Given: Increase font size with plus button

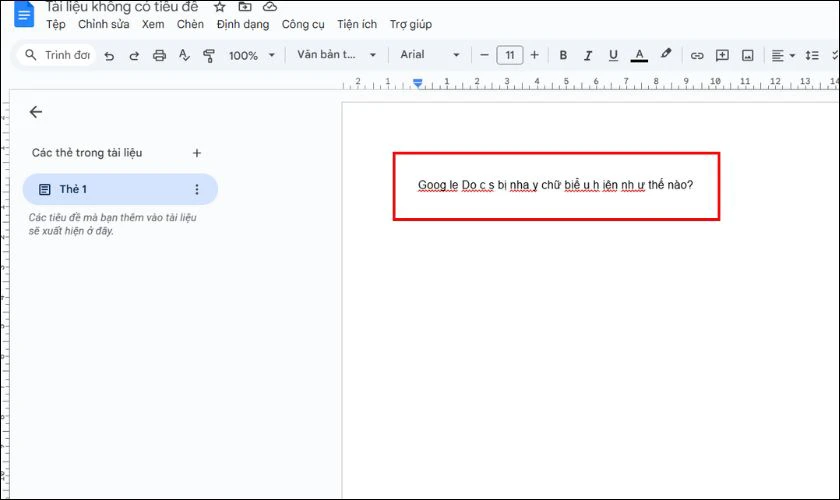Looking at the screenshot, I should 534,55.
